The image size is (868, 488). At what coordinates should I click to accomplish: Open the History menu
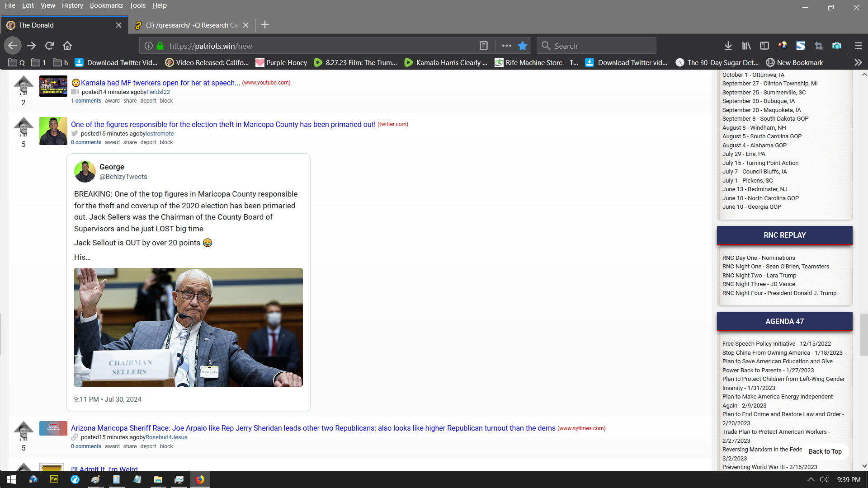click(72, 5)
